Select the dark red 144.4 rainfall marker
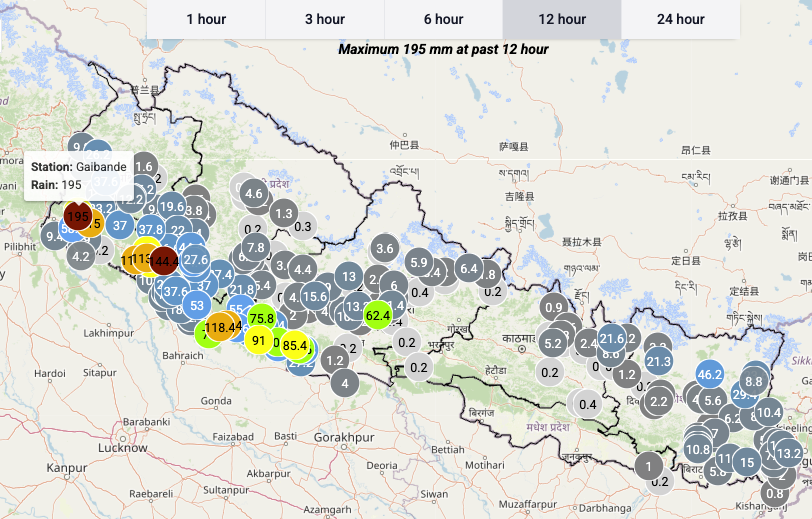812x519 pixels. click(x=164, y=261)
